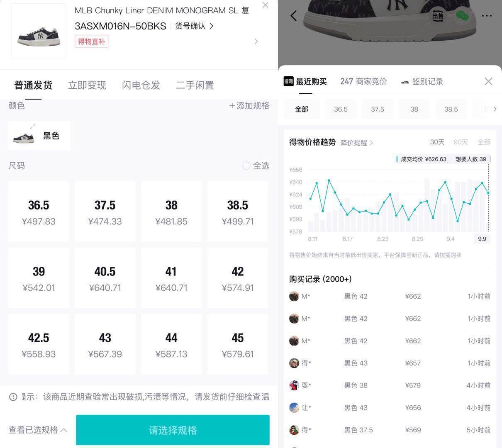Viewport: 502px width, 448px height.
Task: Show 全部 price trend range
Action: point(484,142)
